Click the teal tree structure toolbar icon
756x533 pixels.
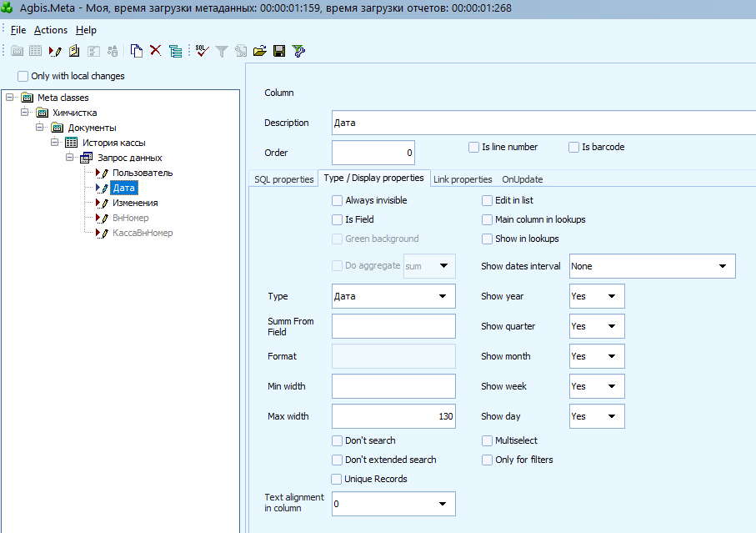(176, 51)
